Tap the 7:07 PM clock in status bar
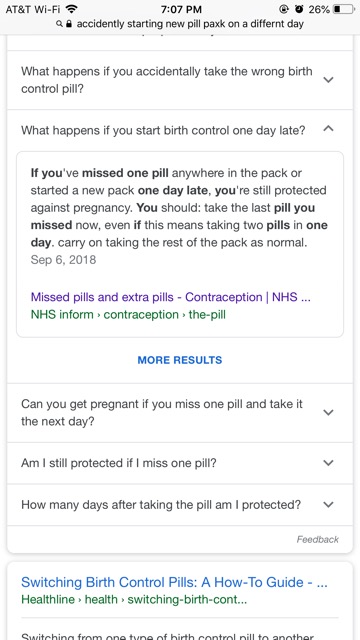 click(x=181, y=9)
